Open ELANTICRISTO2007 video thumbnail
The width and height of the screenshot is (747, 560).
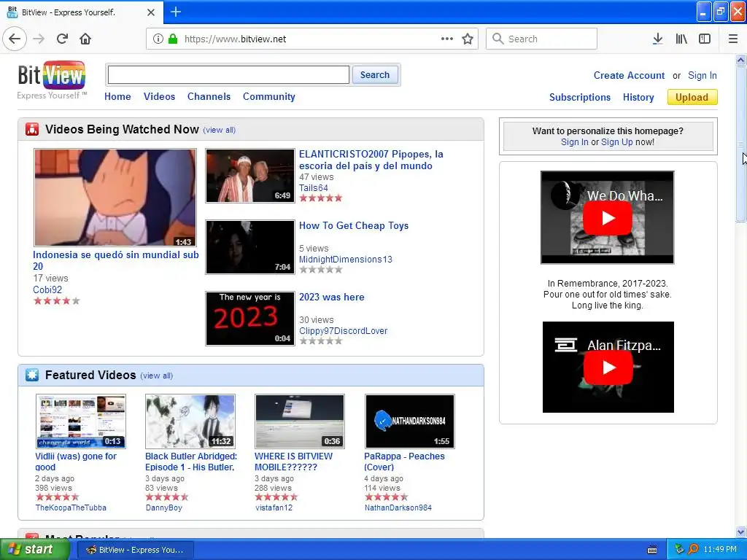(x=250, y=176)
